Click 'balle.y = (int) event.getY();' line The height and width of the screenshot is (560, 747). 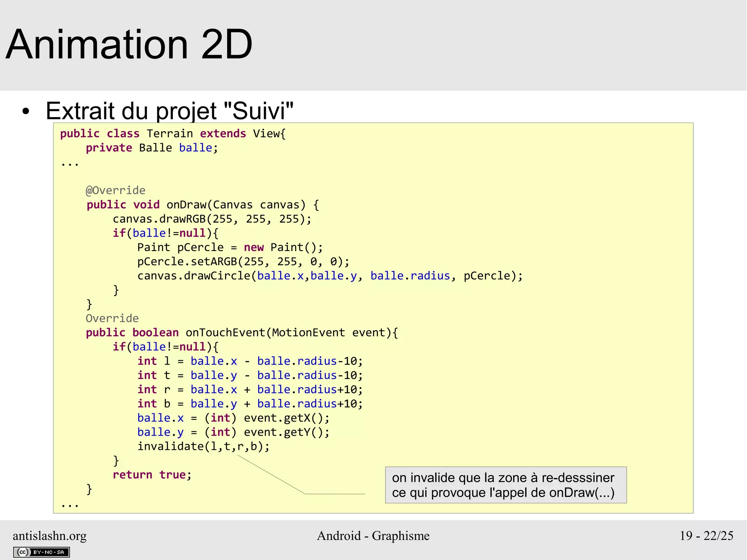tap(233, 432)
